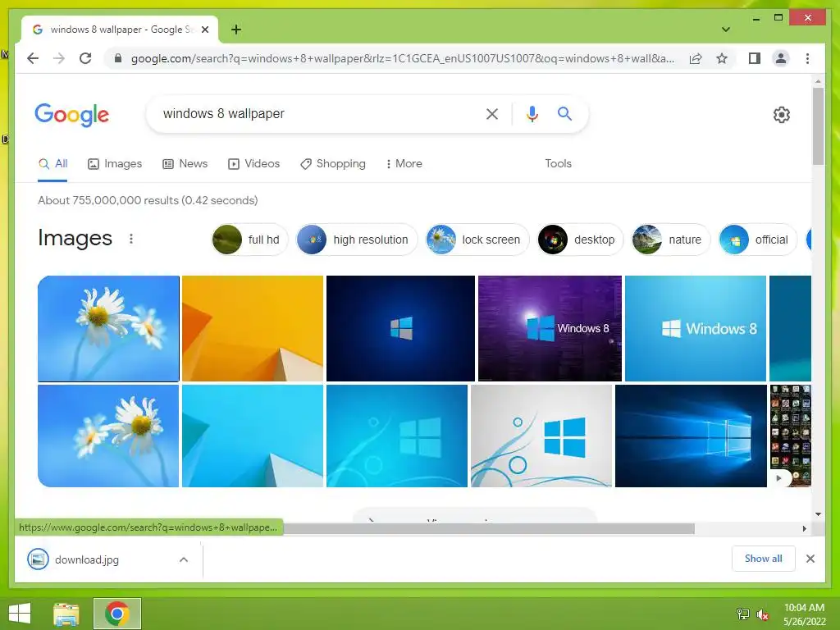Switch to the Images tab
This screenshot has height=630, width=840.
tap(115, 164)
